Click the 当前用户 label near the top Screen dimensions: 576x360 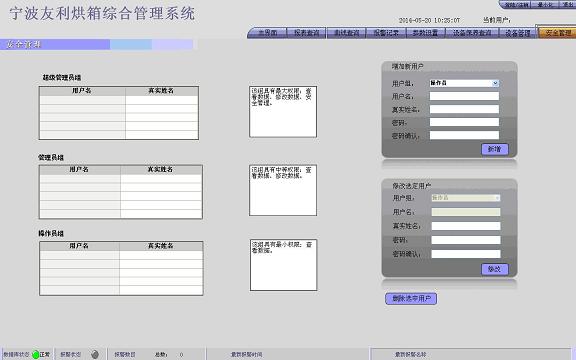pos(497,20)
